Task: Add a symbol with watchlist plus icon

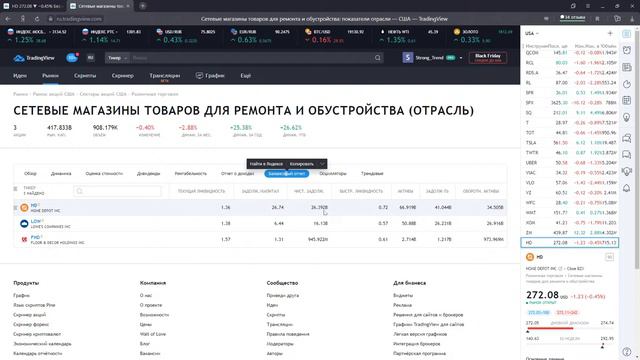Action: (610, 33)
